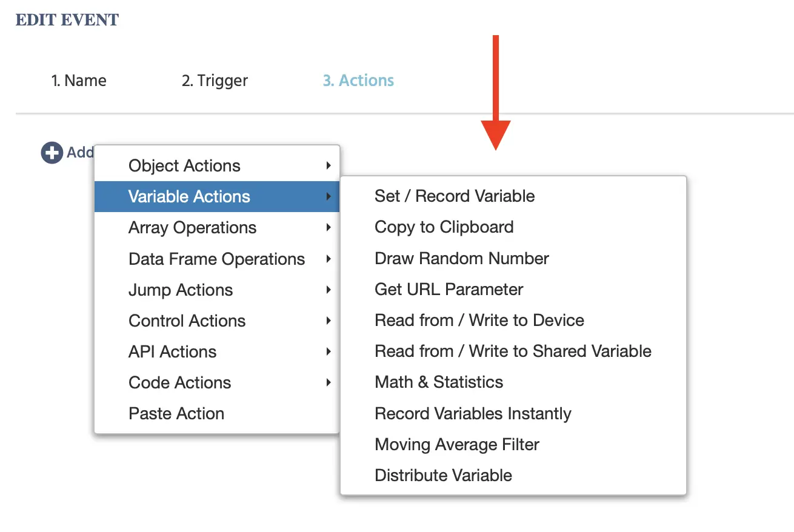Click the plus Add Action icon

tap(52, 153)
